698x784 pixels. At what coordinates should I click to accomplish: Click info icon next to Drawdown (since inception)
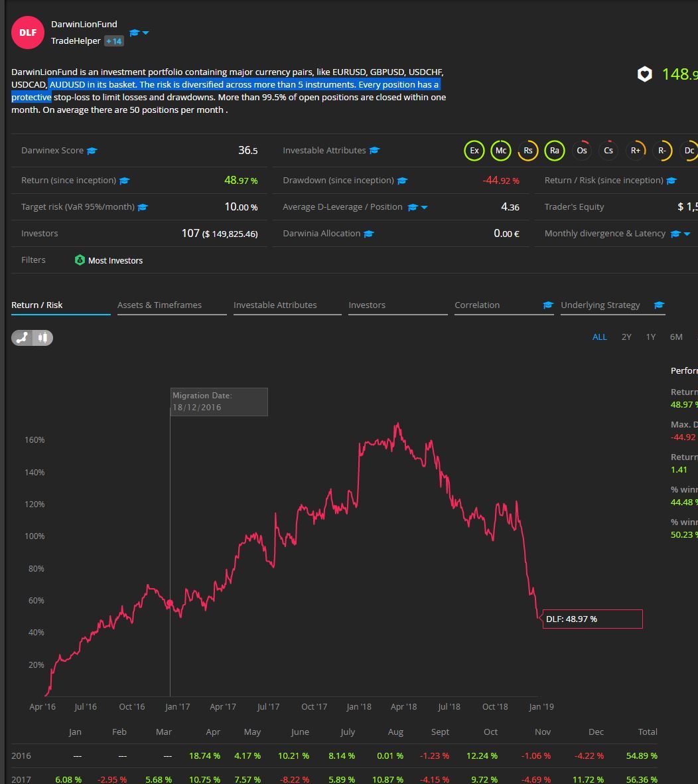[402, 181]
